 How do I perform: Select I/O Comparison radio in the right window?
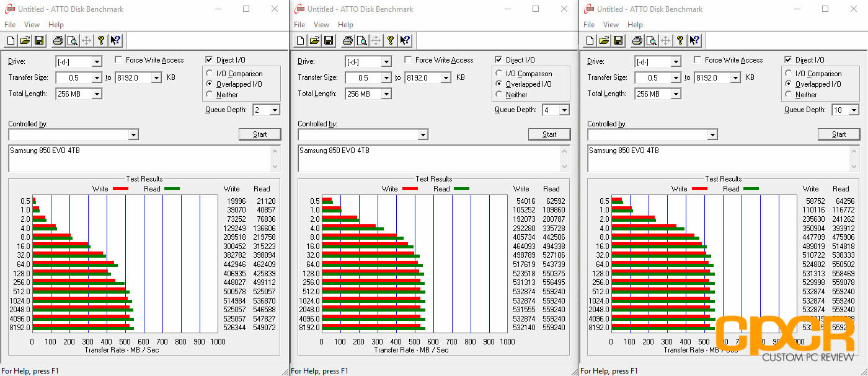pos(789,74)
